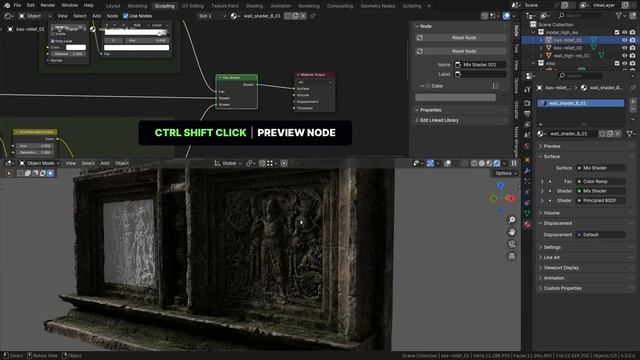Select solid viewport shading mode
Image resolution: width=640 pixels, height=360 pixels.
tap(482, 163)
